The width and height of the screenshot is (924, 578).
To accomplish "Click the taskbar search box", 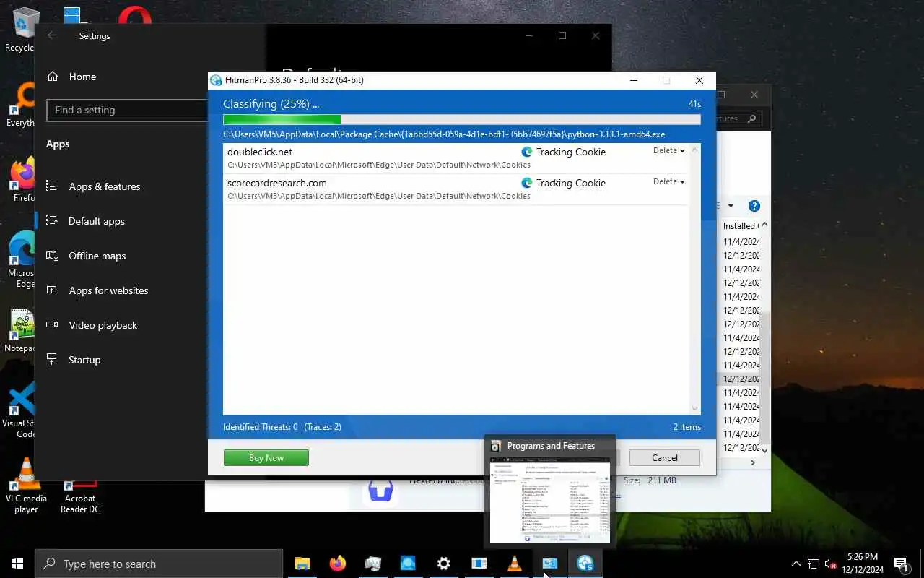I will click(159, 564).
